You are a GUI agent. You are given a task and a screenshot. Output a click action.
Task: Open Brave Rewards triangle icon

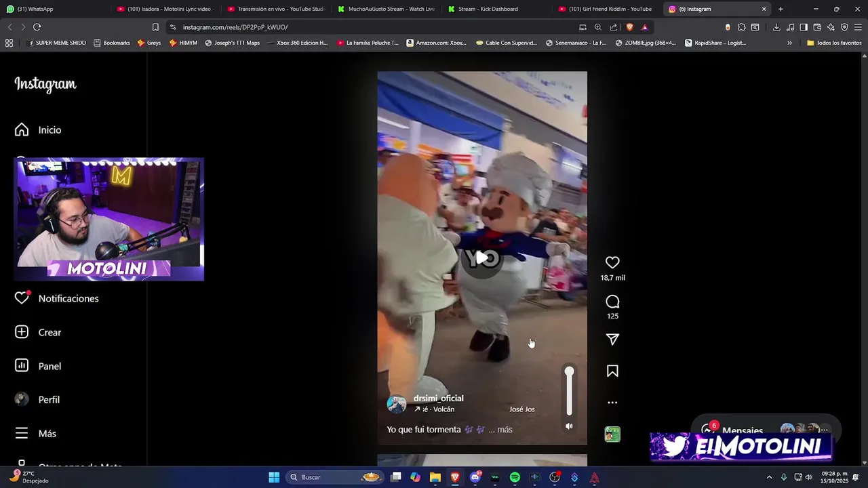[x=645, y=27]
